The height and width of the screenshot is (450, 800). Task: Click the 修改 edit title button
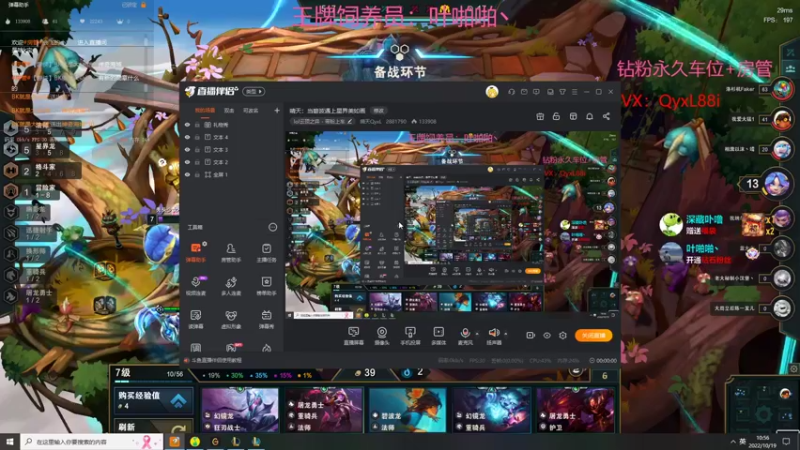(x=379, y=110)
